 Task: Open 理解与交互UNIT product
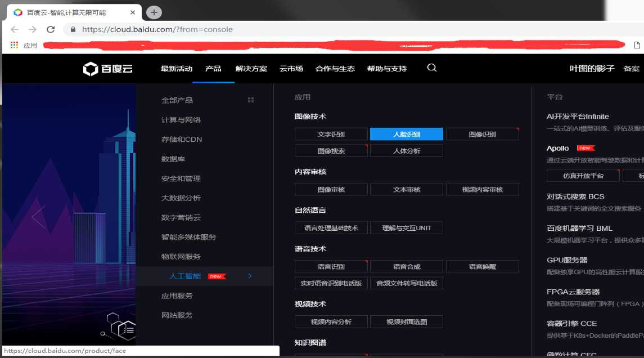click(x=407, y=228)
